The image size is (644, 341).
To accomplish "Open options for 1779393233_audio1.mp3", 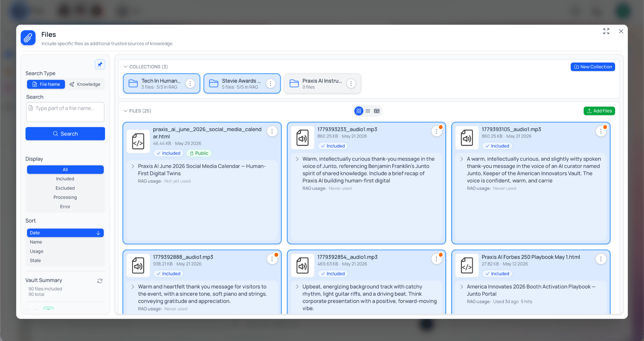I will (x=436, y=131).
